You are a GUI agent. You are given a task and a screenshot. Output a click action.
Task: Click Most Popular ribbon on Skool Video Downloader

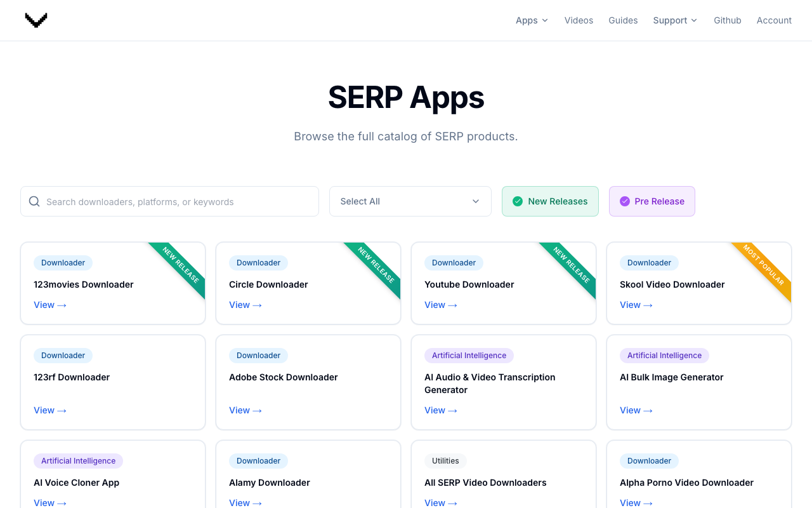[x=764, y=267]
